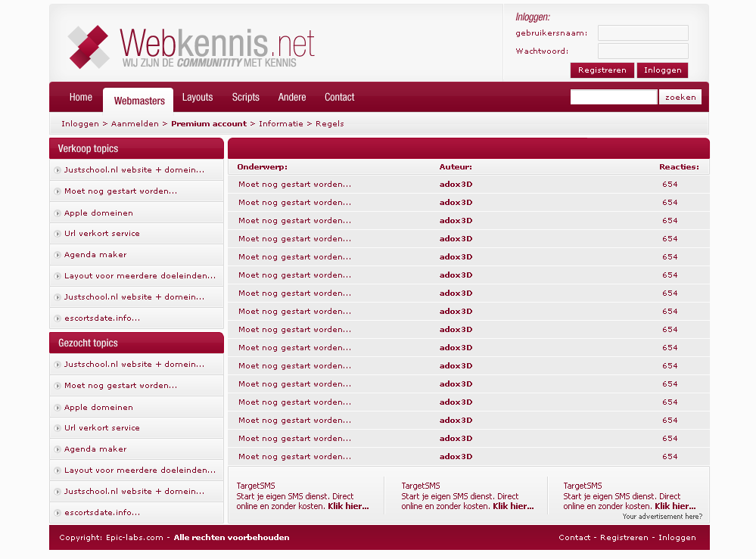Select Contact in the main navigation bar
The height and width of the screenshot is (559, 756).
(x=339, y=98)
